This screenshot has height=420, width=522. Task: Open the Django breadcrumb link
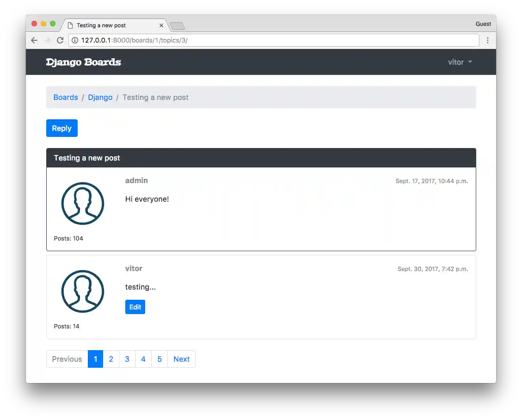100,97
